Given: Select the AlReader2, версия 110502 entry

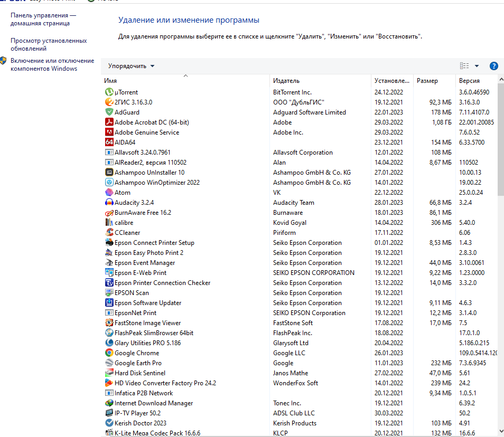Looking at the screenshot, I should [299, 162].
